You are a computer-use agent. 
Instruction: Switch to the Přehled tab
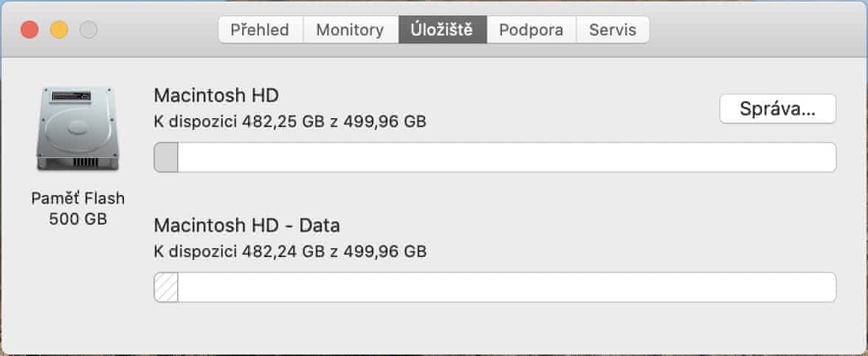pos(260,30)
